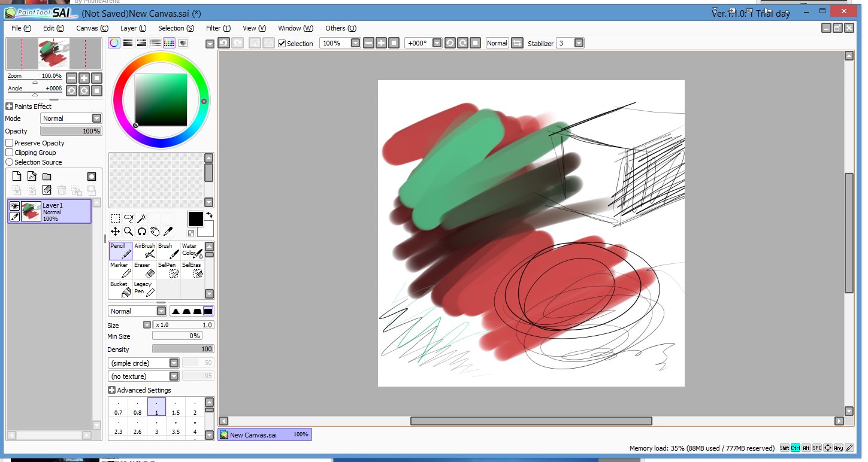Click the Density slider bar
868x462 pixels.
coord(183,349)
